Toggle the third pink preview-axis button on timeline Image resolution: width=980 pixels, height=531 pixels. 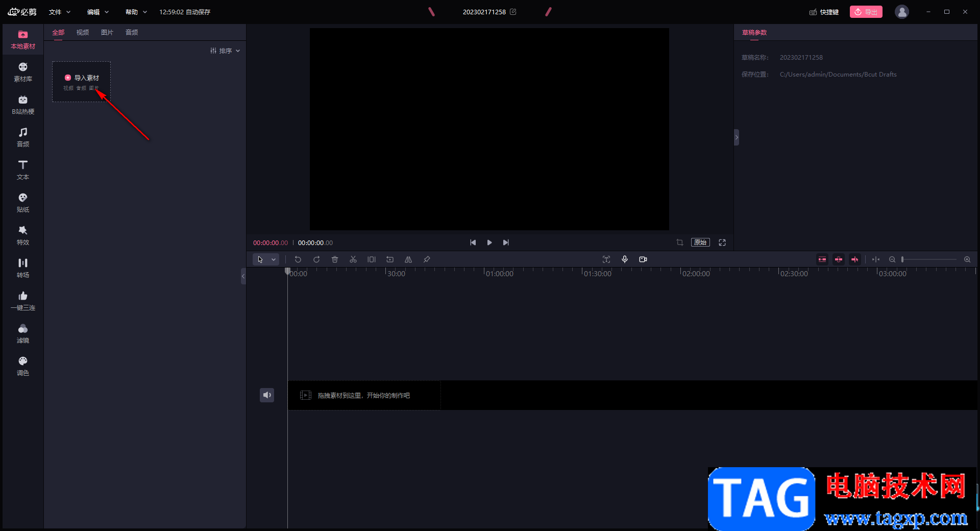pos(855,259)
